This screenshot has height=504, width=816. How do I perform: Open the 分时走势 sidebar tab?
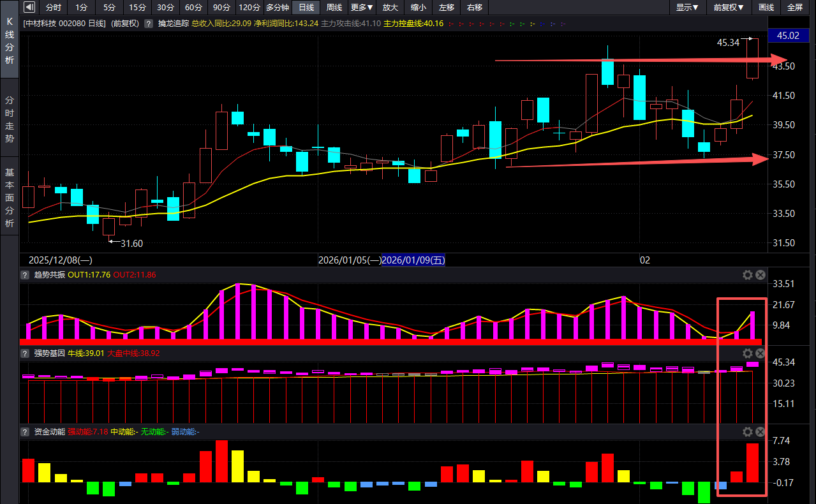(x=9, y=119)
